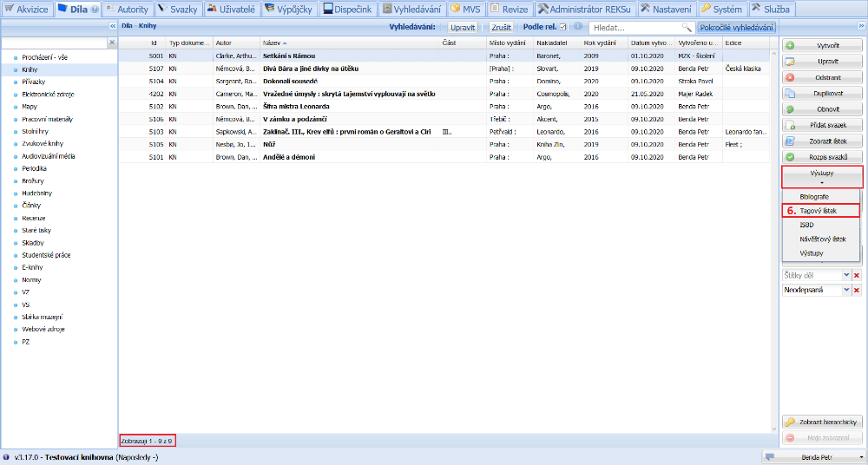Click the blue info icon near Podle rel.

click(577, 28)
